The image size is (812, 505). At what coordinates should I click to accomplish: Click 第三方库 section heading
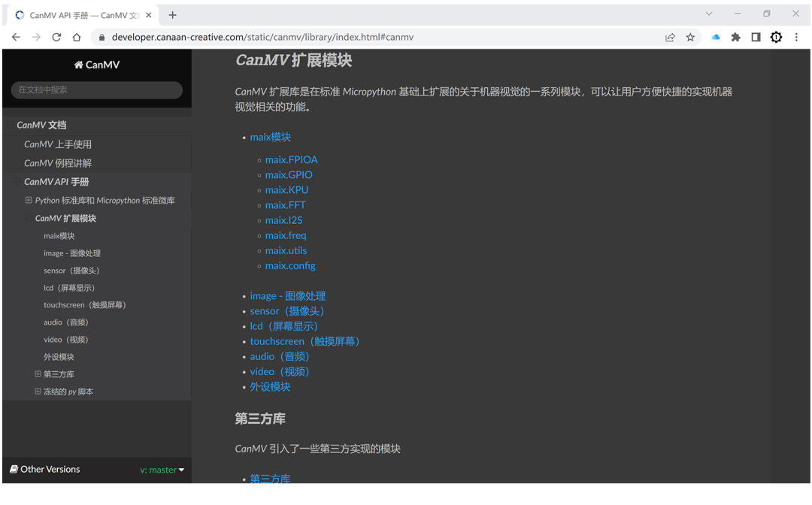click(260, 419)
